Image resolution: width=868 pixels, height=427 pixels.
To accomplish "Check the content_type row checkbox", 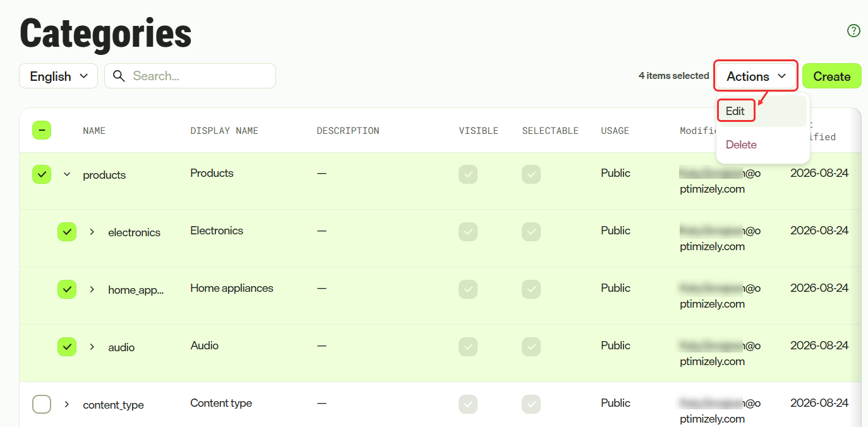I will point(42,404).
